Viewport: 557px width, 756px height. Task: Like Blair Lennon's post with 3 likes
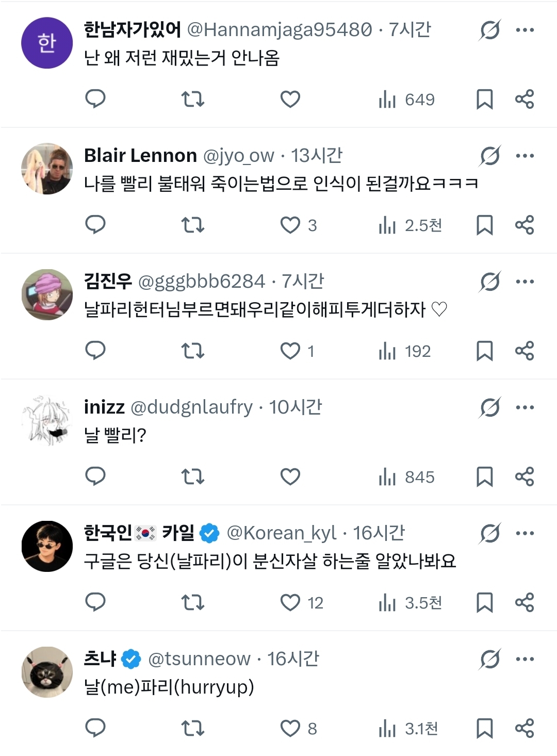click(x=290, y=225)
